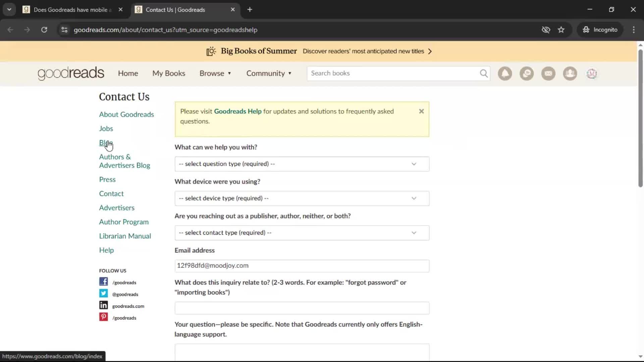Switch to 'Does Goodreads have mobile' tab
644x362 pixels.
click(x=73, y=10)
